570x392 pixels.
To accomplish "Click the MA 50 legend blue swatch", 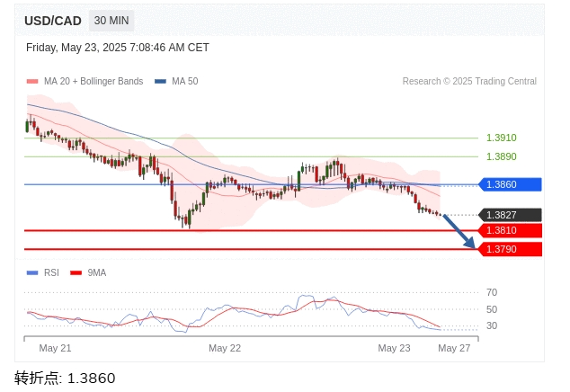I will click(160, 81).
